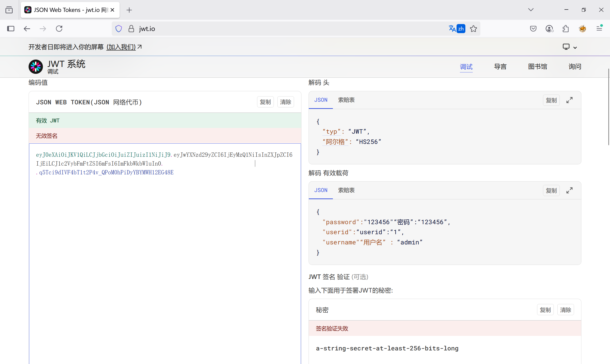Bookmark this page with the star icon
This screenshot has height=364, width=610.
[473, 29]
